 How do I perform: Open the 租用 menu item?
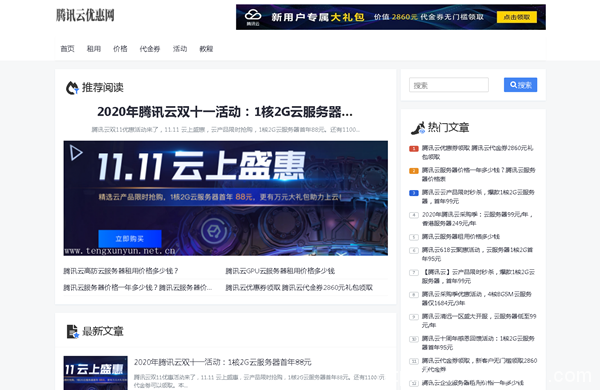click(94, 49)
